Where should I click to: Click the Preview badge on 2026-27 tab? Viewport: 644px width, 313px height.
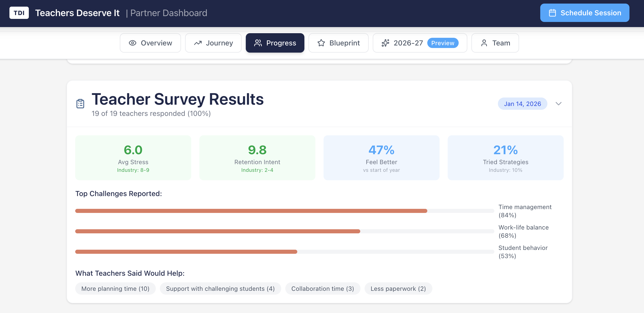point(443,43)
